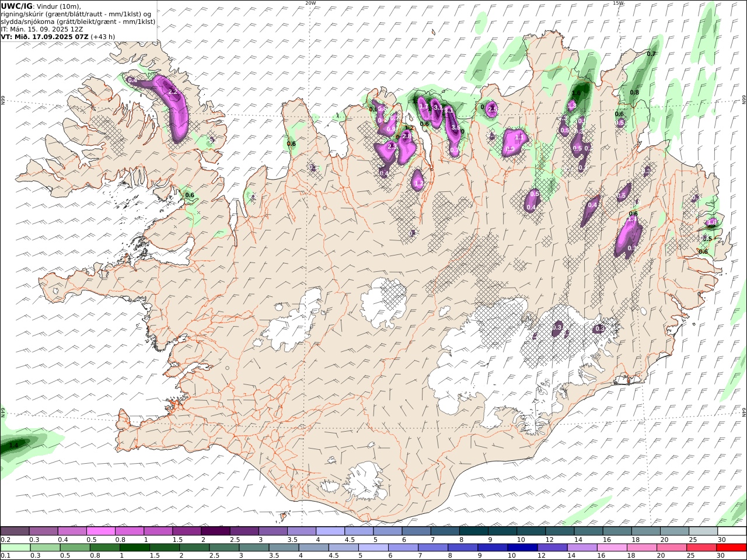Select the violet lower swatch between 12 and 14
This screenshot has height=560, width=747.
pyautogui.click(x=551, y=548)
